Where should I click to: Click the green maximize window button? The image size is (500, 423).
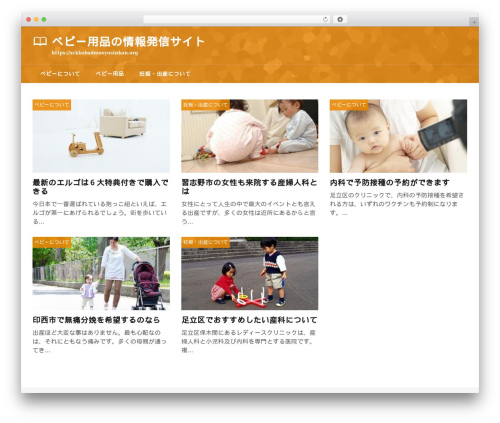point(44,20)
